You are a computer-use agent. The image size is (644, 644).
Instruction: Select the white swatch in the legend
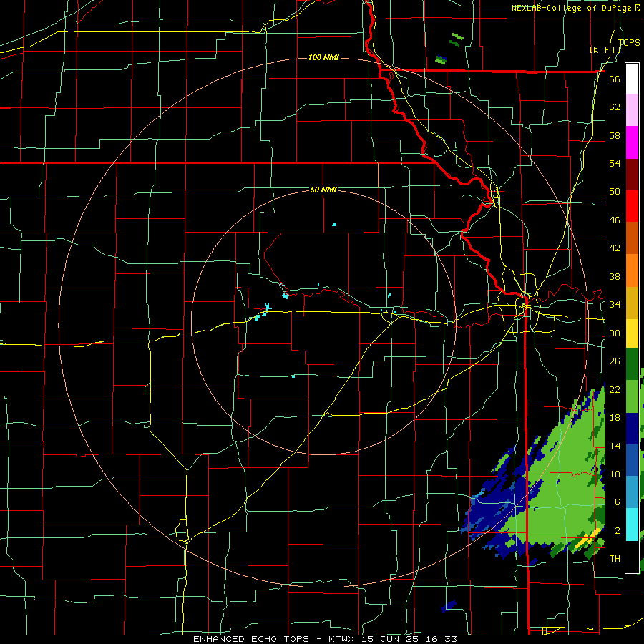[632, 79]
